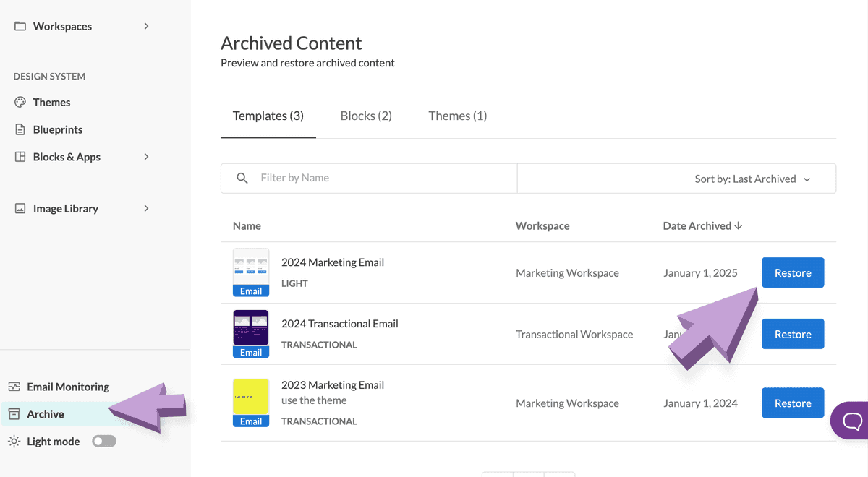This screenshot has width=868, height=477.
Task: Click the Image Library picture icon
Action: (20, 208)
